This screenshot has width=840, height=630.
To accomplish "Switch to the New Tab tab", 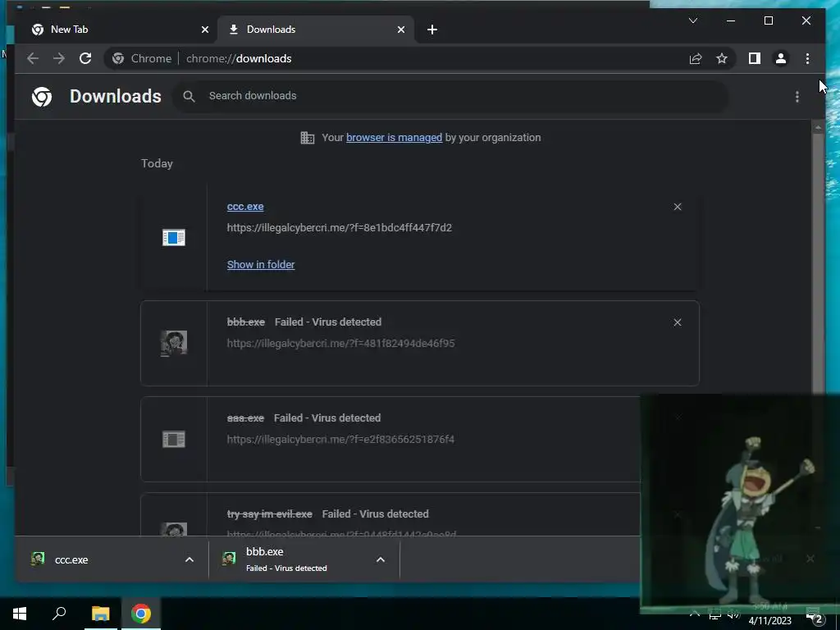I will (x=115, y=30).
